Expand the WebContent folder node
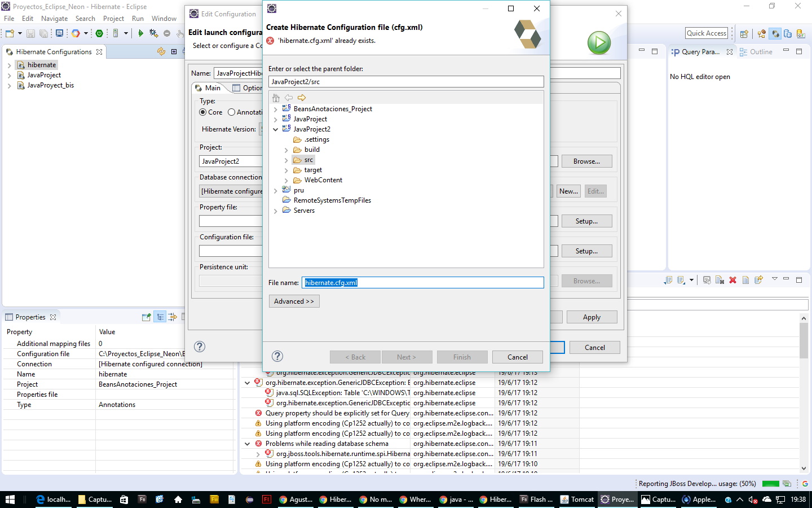Screen dimensions: 812x508 286,180
